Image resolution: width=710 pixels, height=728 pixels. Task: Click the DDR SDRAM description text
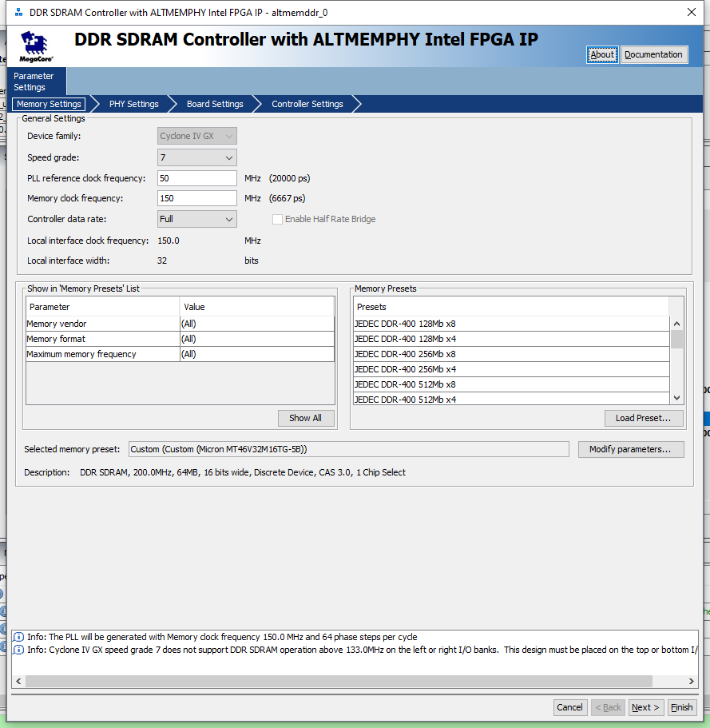[243, 472]
